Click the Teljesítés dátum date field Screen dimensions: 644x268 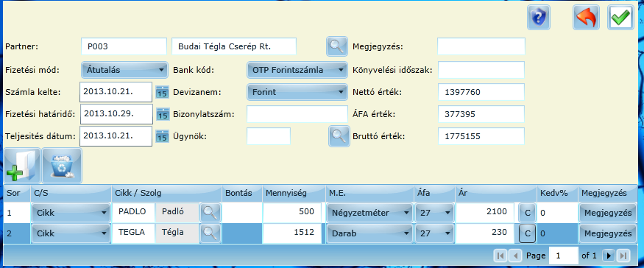pyautogui.click(x=116, y=136)
